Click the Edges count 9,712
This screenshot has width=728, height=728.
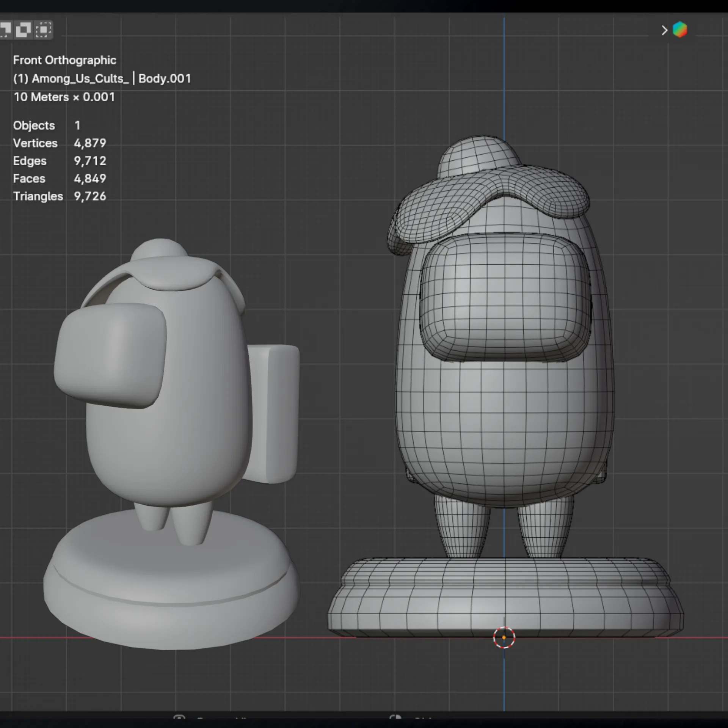90,161
